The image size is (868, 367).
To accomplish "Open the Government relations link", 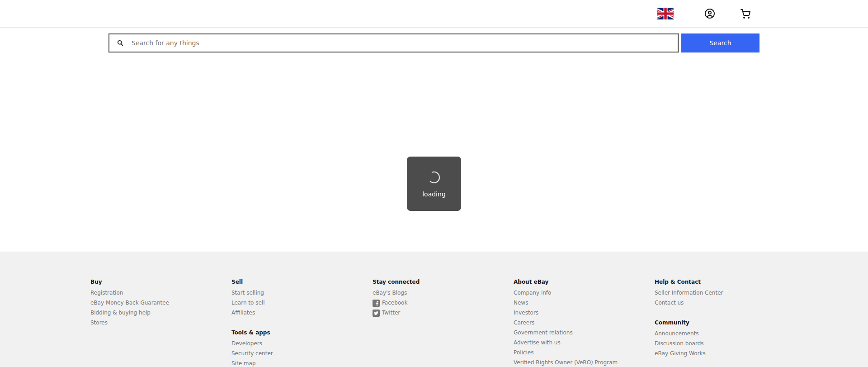I will (543, 333).
